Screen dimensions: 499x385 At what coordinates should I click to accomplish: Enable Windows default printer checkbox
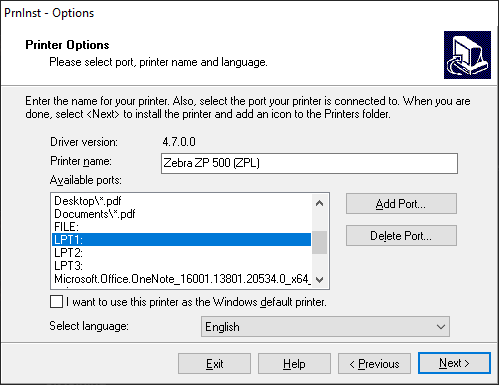click(x=56, y=302)
